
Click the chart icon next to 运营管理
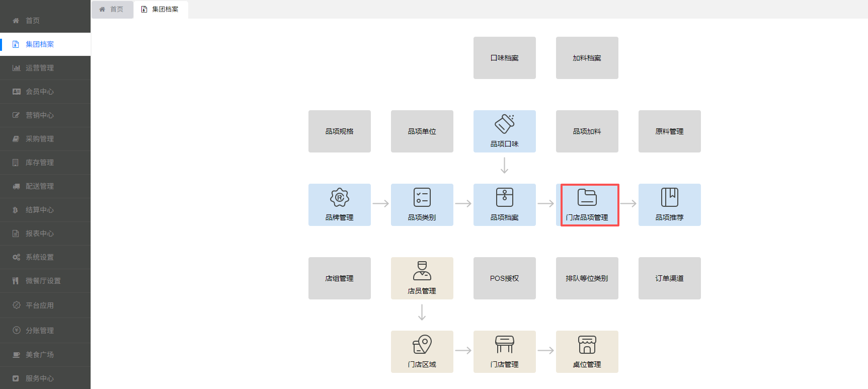[x=16, y=68]
